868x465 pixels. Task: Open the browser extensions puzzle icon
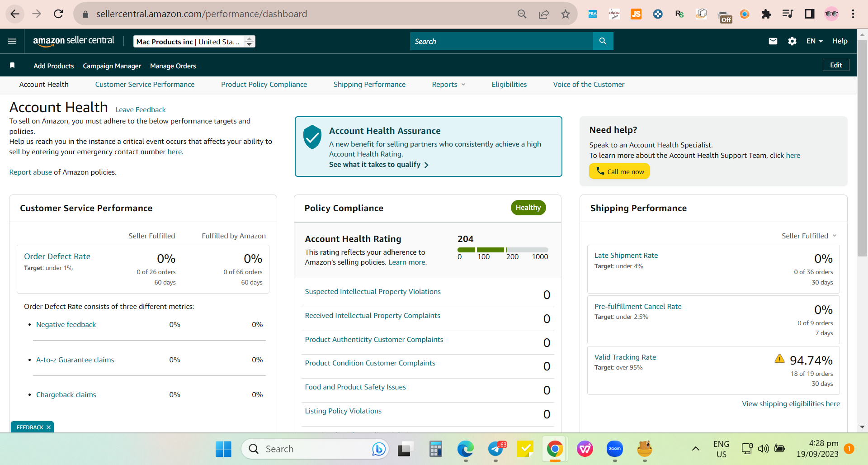click(x=766, y=14)
